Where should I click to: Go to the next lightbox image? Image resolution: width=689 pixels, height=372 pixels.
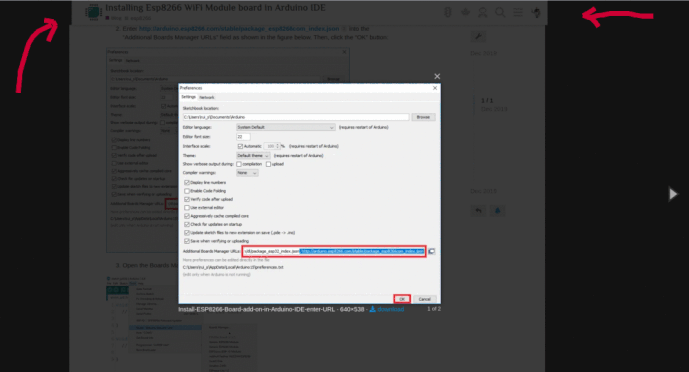click(673, 194)
